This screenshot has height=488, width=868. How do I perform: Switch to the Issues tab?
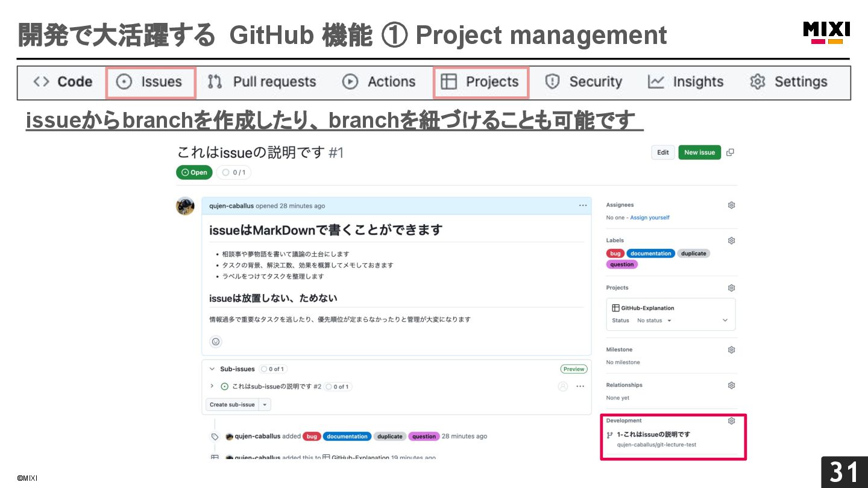coord(150,82)
